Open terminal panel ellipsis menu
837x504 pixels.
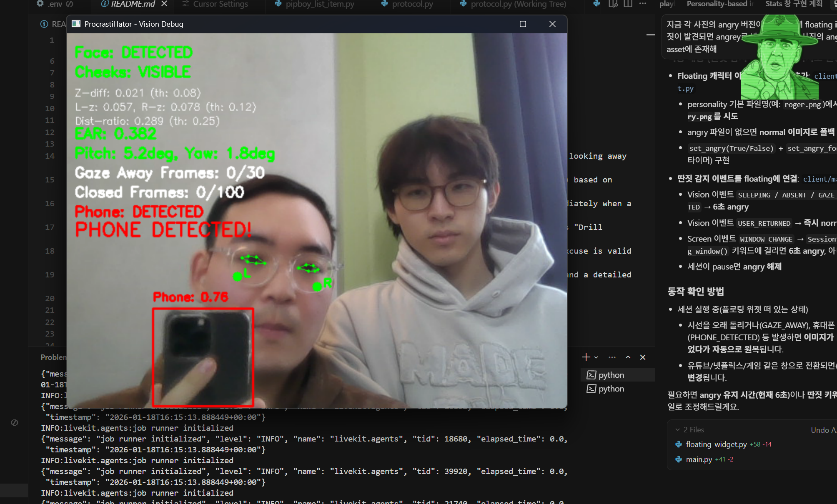click(612, 357)
